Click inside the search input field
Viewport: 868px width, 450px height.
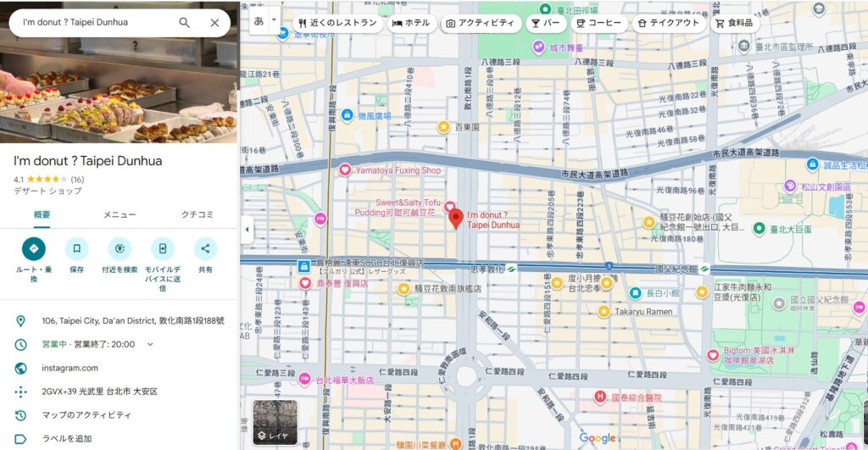(93, 23)
